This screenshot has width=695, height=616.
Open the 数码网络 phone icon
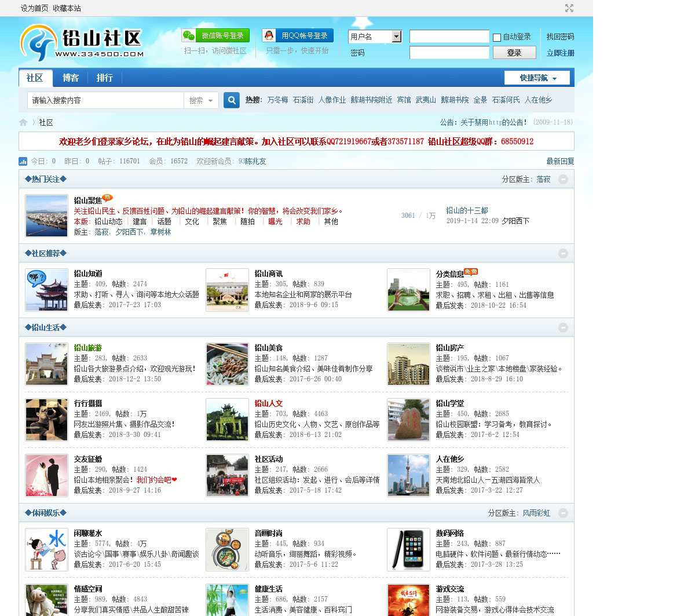(x=408, y=549)
